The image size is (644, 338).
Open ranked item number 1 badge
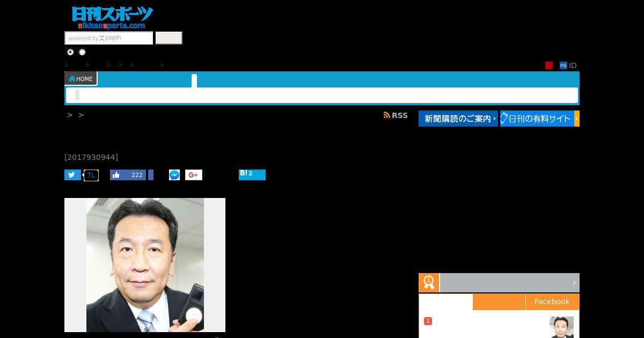coord(428,321)
